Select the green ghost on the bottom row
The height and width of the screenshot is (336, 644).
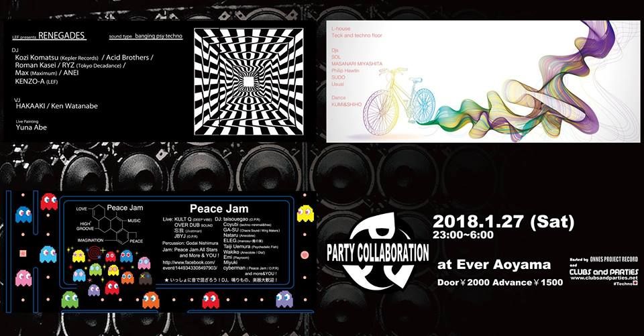[x=70, y=299]
